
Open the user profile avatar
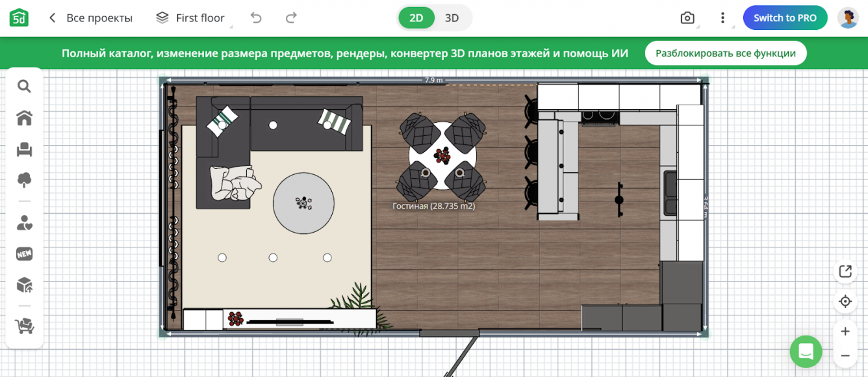click(848, 18)
